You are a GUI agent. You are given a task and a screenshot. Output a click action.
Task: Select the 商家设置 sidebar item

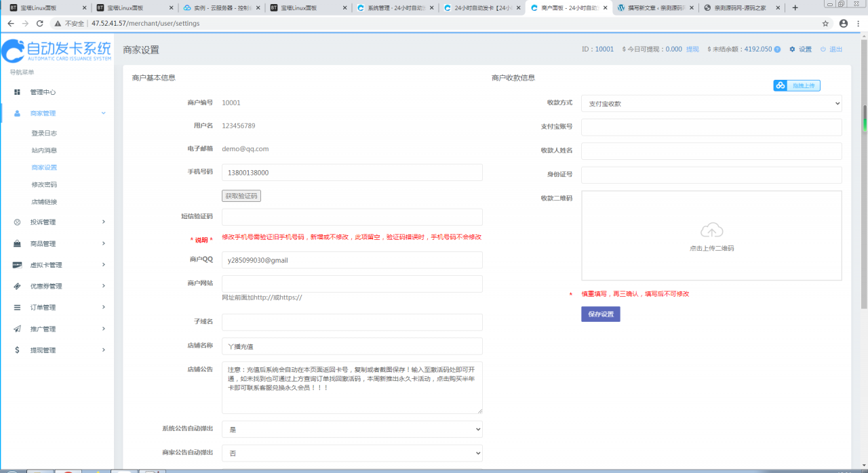point(44,167)
